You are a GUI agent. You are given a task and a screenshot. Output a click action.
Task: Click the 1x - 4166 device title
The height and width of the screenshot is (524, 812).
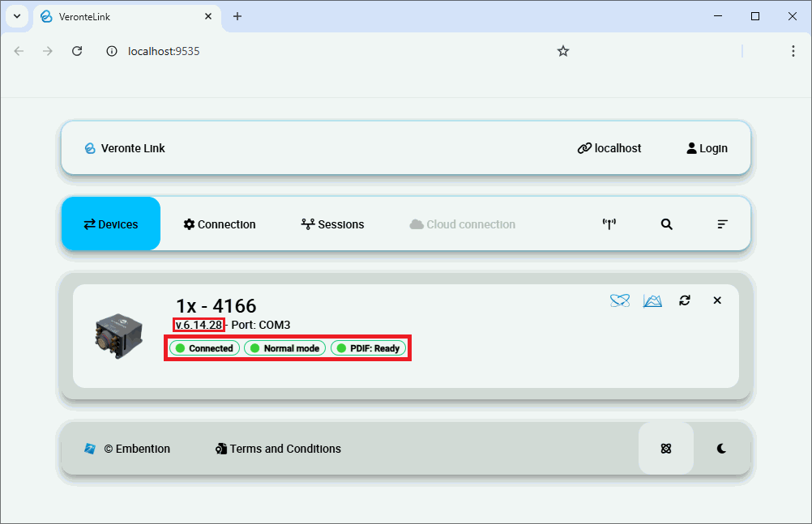(x=216, y=306)
